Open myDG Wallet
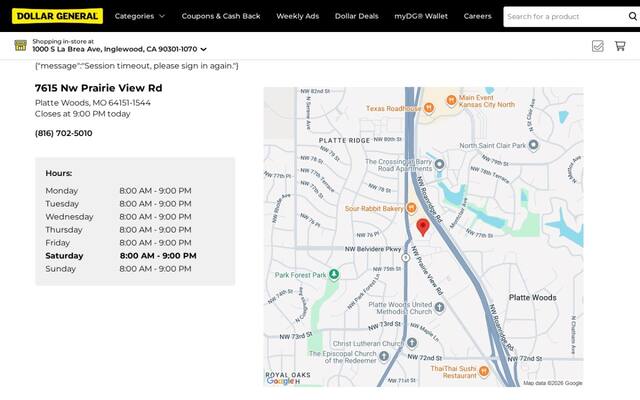This screenshot has height=400, width=640. [421, 16]
